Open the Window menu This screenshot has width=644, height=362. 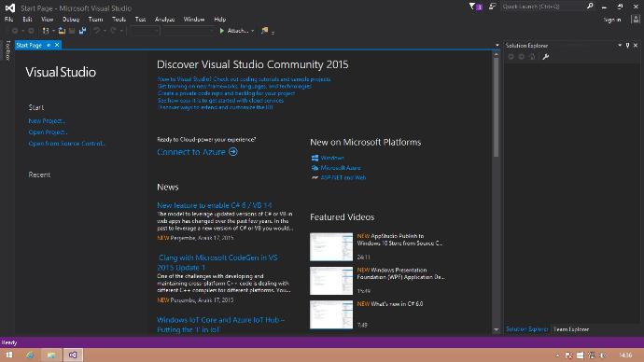point(194,20)
